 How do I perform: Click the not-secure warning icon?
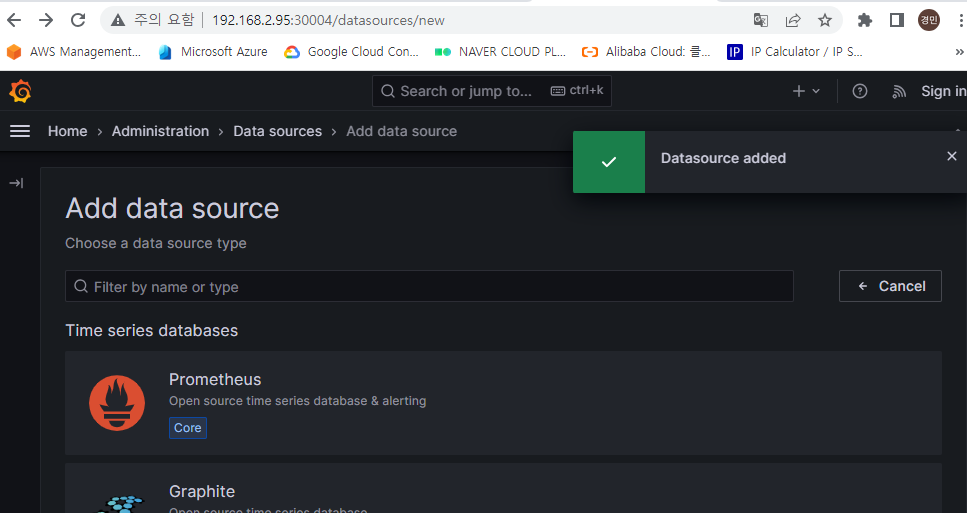[x=118, y=20]
